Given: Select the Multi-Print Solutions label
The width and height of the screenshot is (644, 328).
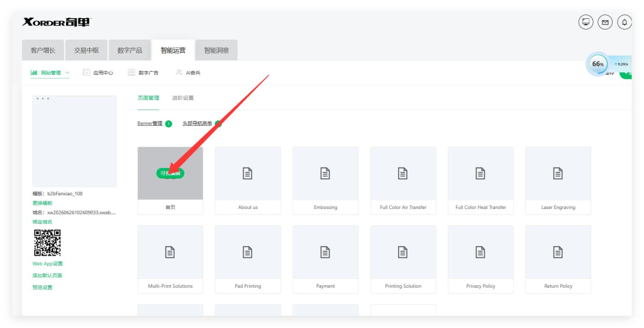Looking at the screenshot, I should (170, 286).
